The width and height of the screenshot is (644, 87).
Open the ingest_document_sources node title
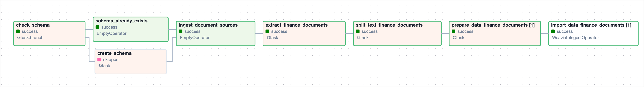point(208,25)
